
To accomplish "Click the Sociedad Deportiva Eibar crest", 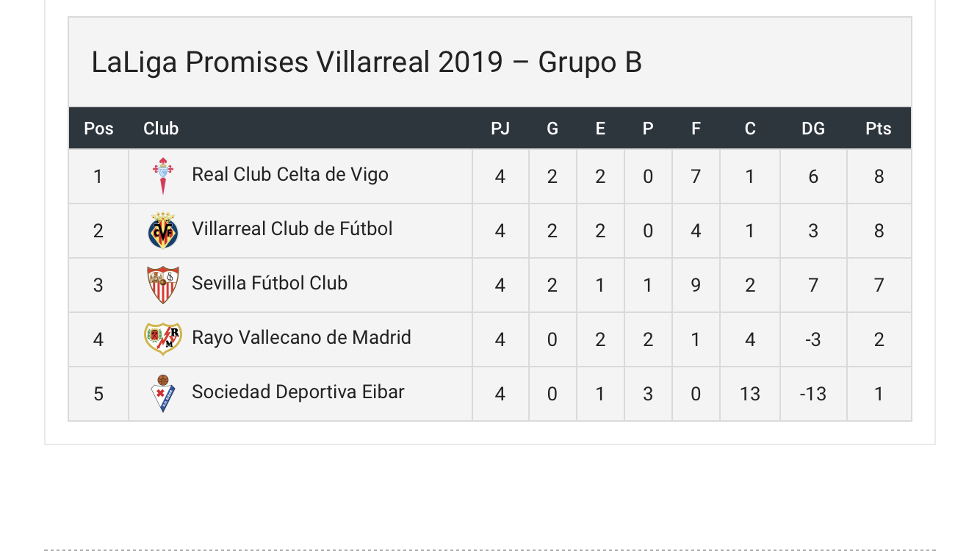I will [x=163, y=393].
